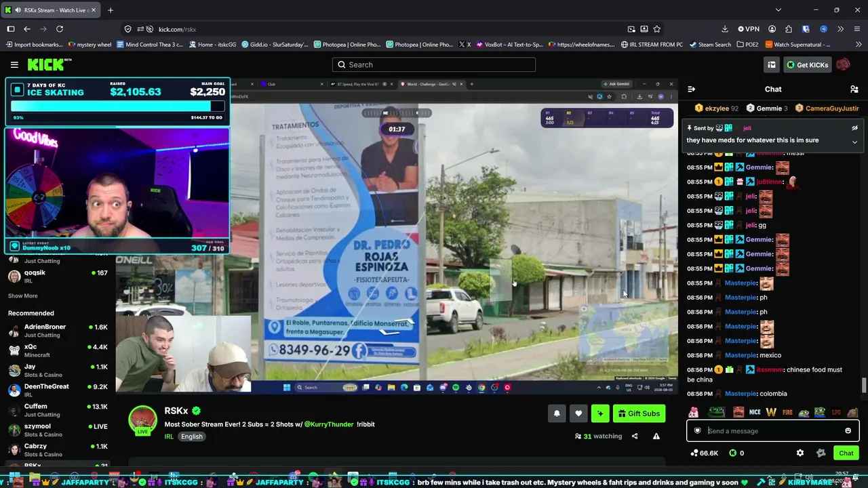Screen dimensions: 868x488
Task: Open the chat user list icon
Action: 854,89
